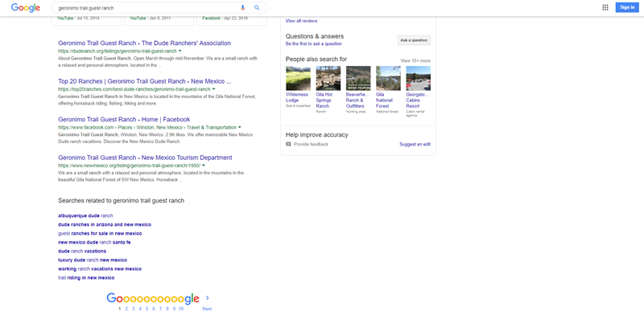The width and height of the screenshot is (644, 320).
Task: Go to results page 10
Action: coord(181,309)
